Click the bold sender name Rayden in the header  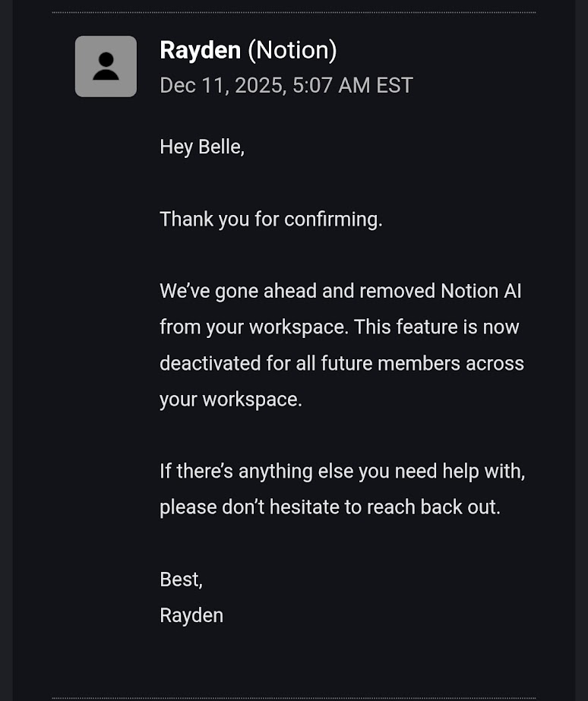point(201,50)
